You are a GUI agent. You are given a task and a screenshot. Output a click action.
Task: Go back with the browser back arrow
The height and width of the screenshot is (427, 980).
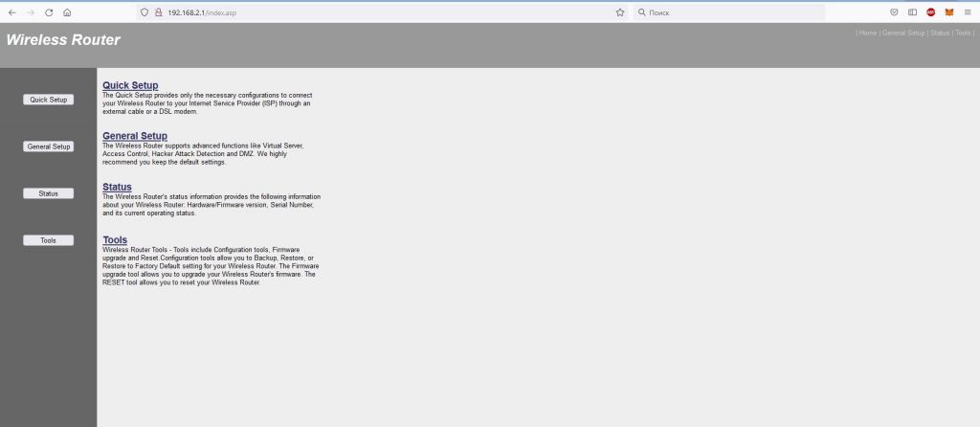pos(11,12)
